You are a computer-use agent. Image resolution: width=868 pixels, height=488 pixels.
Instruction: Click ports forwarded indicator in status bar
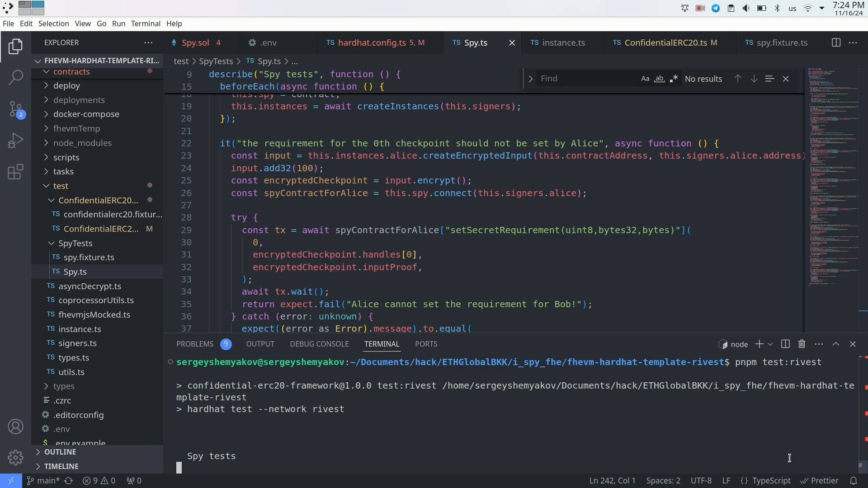(x=134, y=481)
